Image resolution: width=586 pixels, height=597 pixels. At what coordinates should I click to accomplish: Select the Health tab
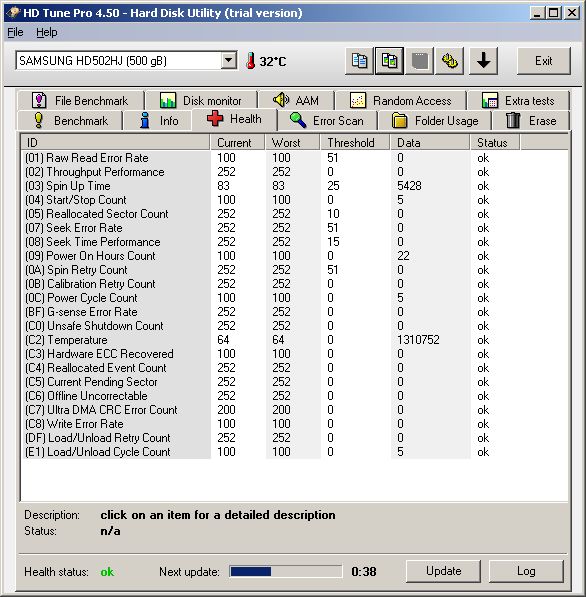234,119
